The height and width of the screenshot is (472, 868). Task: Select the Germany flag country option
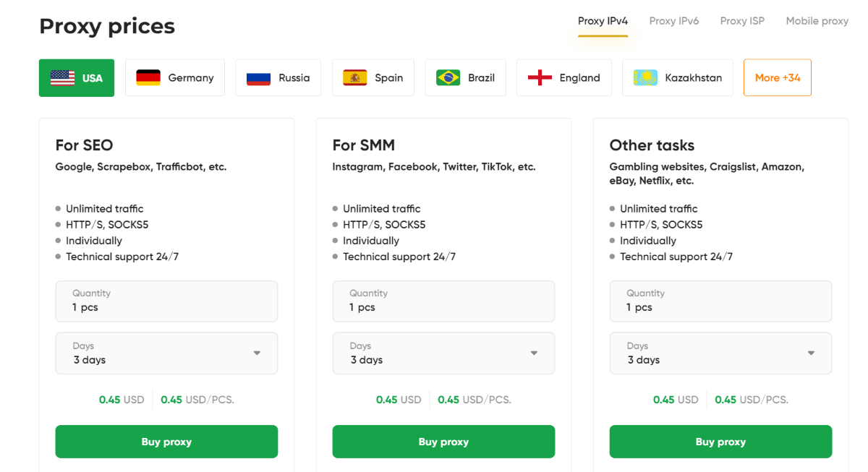tap(174, 77)
